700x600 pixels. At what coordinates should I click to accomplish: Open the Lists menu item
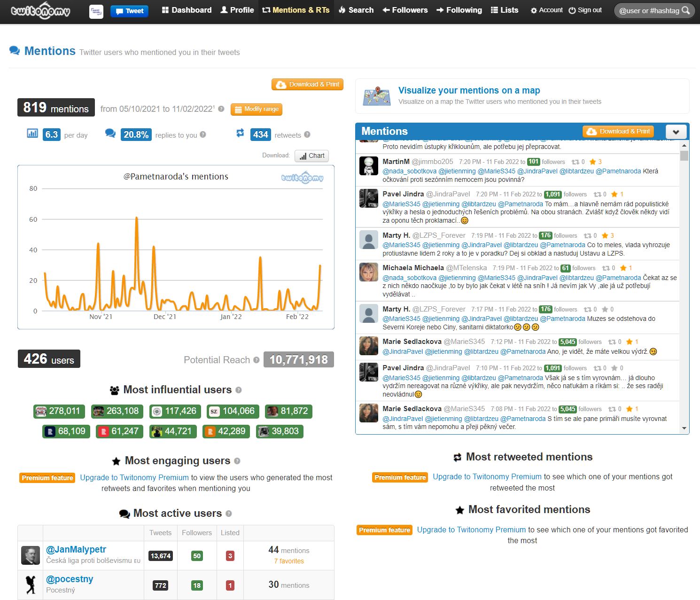click(505, 10)
